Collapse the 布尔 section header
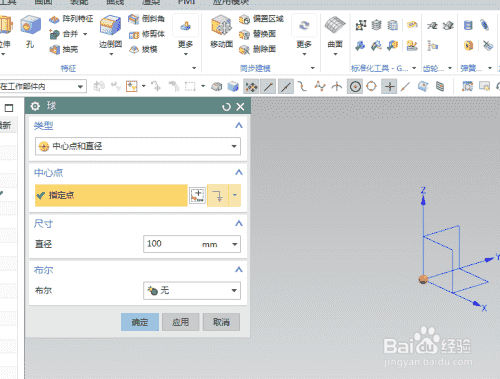Screen dimensions: 500x379 239,270
